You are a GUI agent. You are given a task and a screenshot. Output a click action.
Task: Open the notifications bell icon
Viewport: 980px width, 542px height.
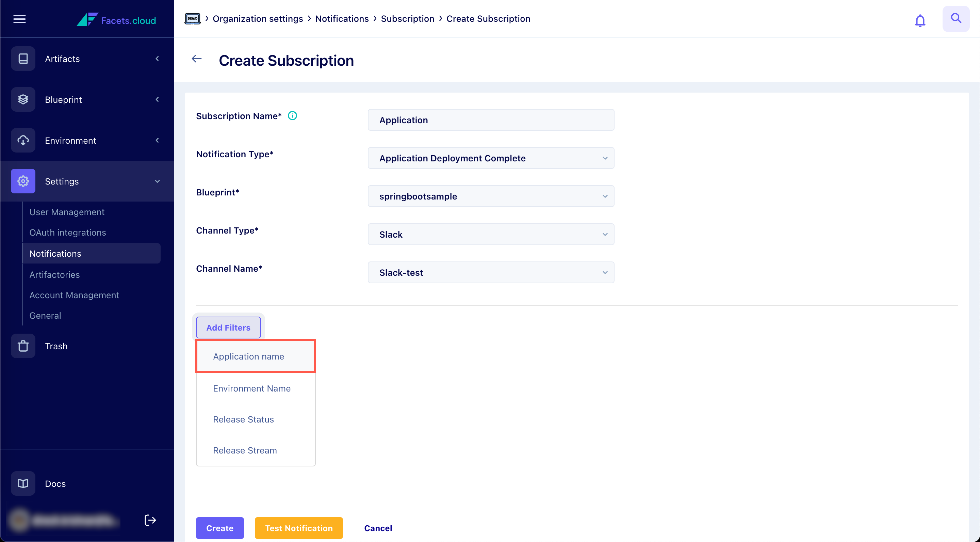click(920, 20)
